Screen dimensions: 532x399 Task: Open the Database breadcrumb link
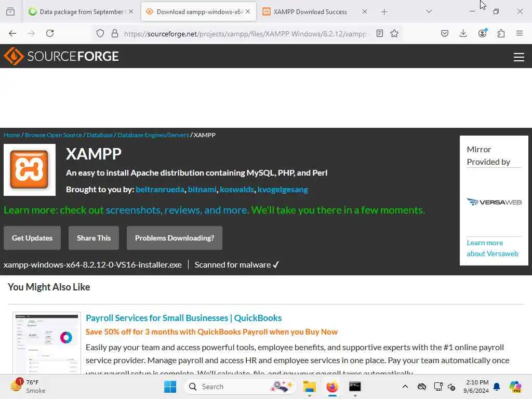tap(100, 135)
